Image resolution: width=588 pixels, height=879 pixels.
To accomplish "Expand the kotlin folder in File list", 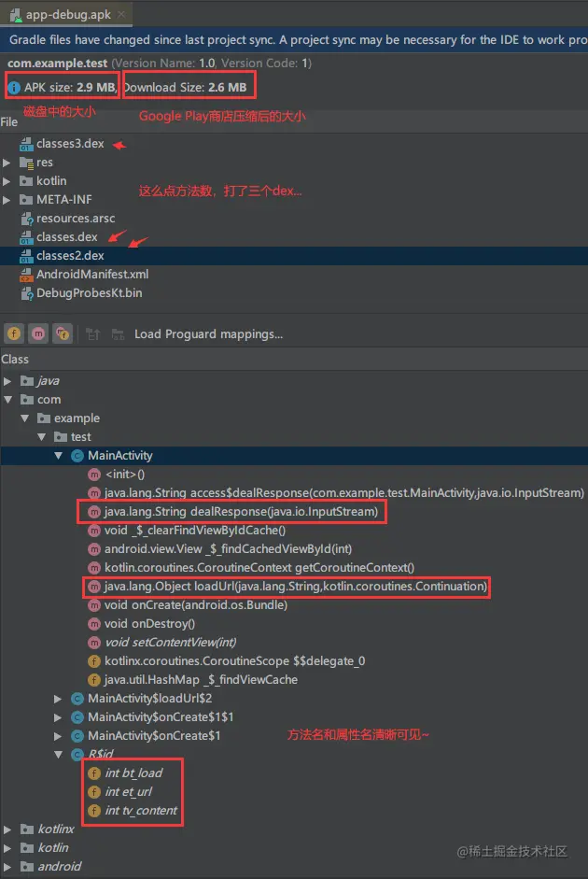I will [x=7, y=181].
